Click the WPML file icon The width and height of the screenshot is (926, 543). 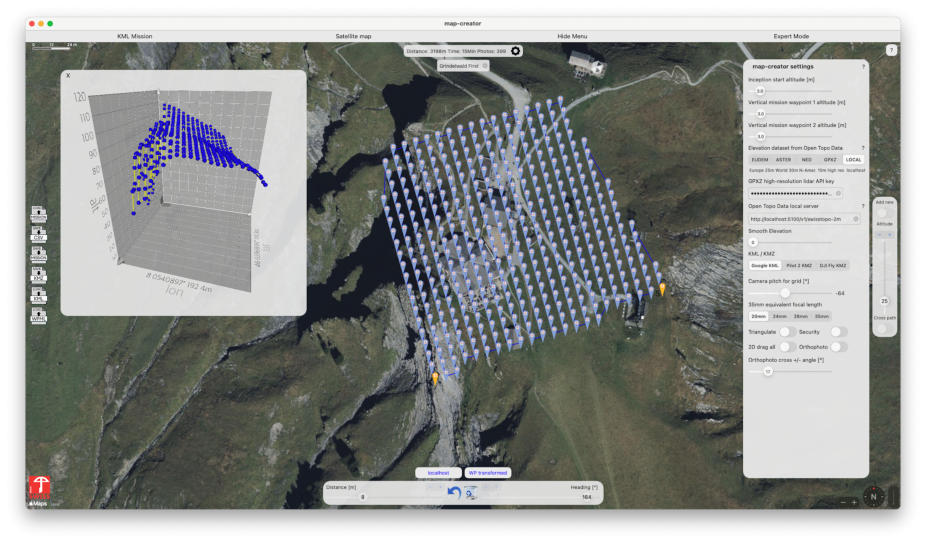point(38,316)
